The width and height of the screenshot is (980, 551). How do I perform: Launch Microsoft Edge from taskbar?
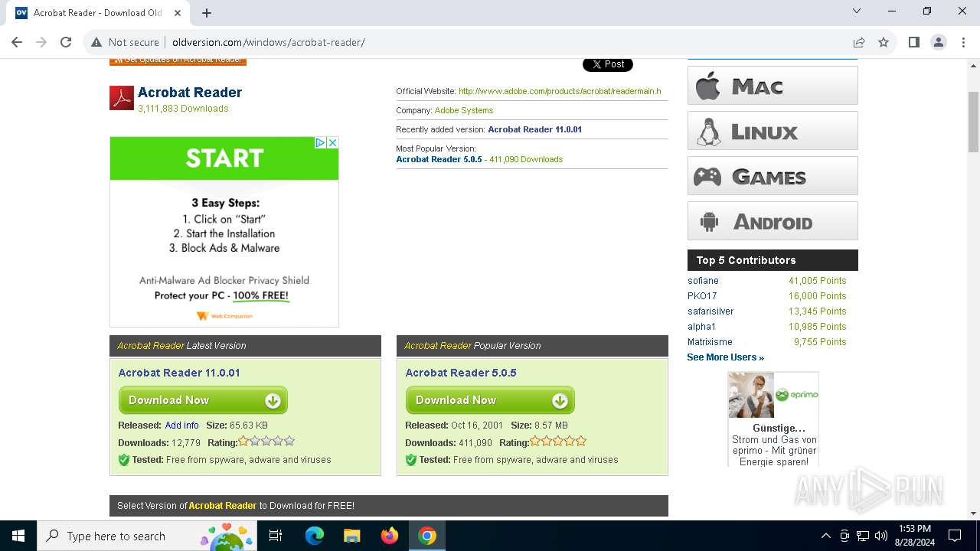[314, 536]
